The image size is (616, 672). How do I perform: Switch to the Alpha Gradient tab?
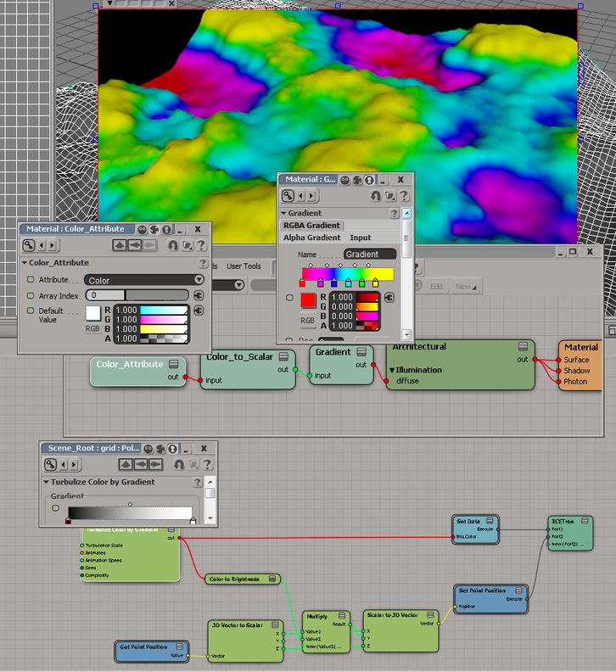[x=311, y=238]
